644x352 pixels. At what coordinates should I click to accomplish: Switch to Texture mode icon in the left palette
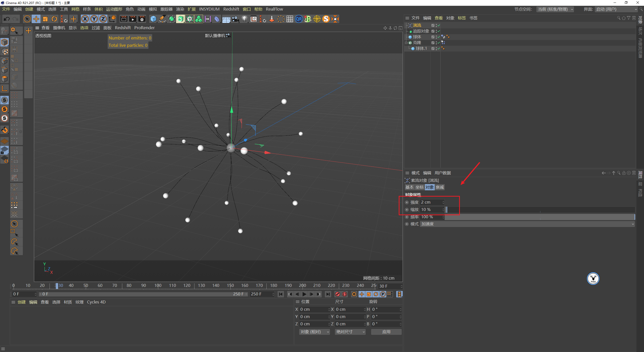(5, 52)
